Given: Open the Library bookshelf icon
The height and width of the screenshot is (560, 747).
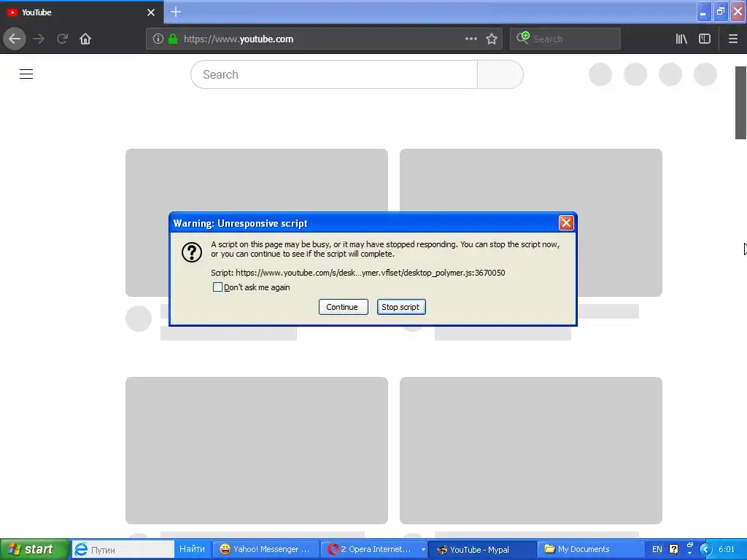Looking at the screenshot, I should click(x=681, y=39).
